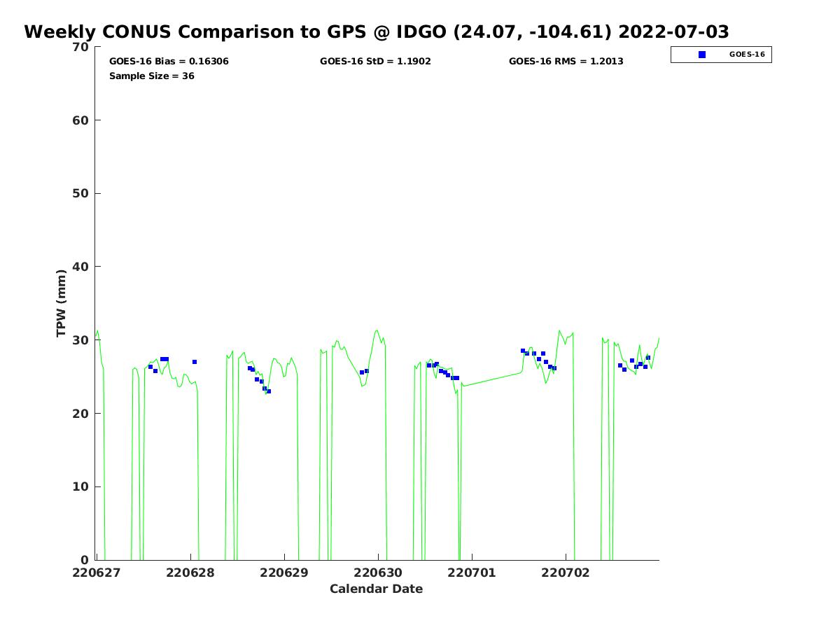840x630 pixels.
Task: Click the chart title text
Action: tap(377, 31)
